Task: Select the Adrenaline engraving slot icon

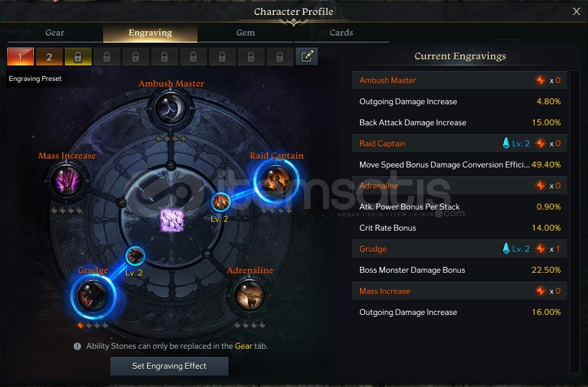Action: (x=250, y=295)
